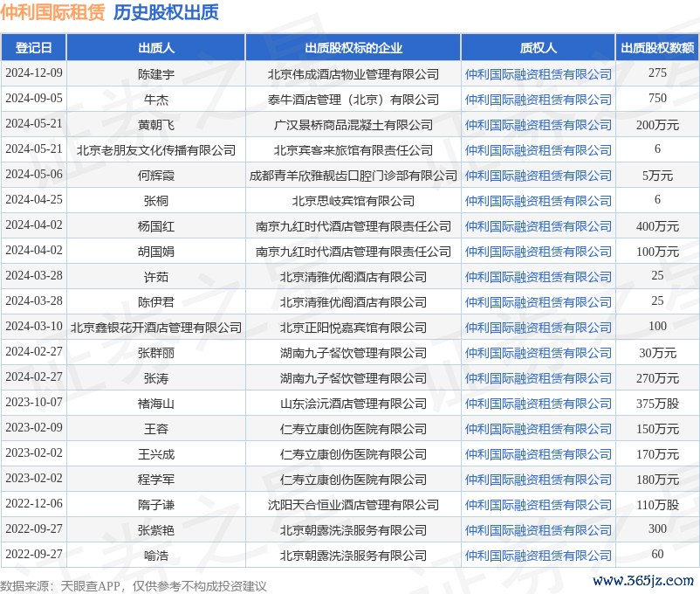This screenshot has height=594, width=700.
Task: Select pledgor name 张涛
Action: [156, 378]
